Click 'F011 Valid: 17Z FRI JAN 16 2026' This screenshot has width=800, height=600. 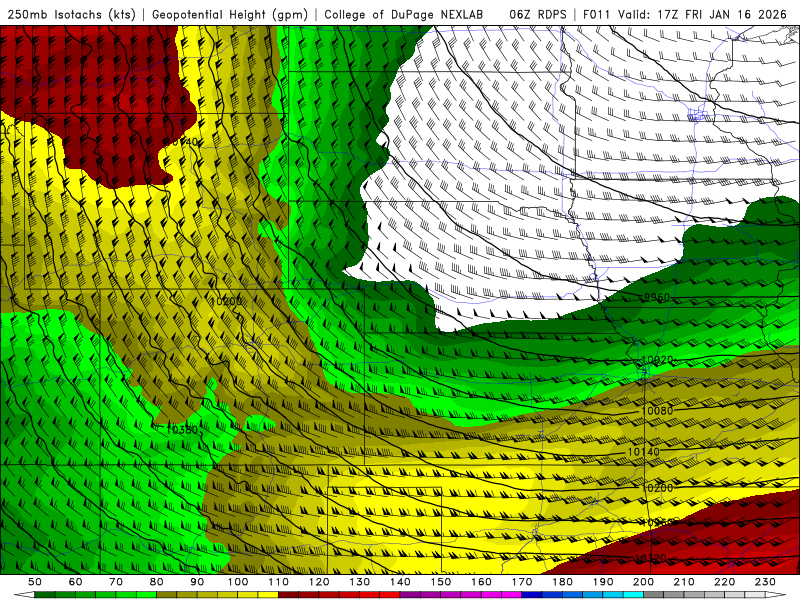[685, 15]
